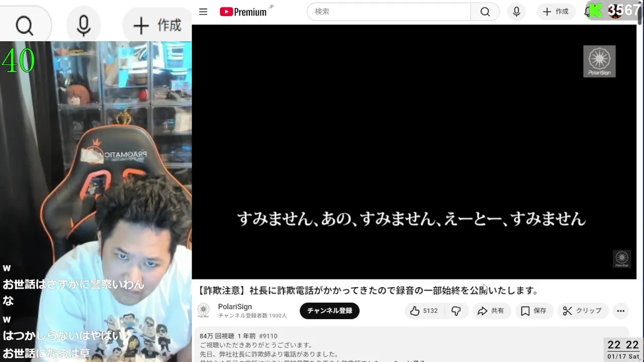Click the enlarged magnifier icon in overlay
Image resolution: width=644 pixels, height=362 pixels.
click(x=24, y=25)
